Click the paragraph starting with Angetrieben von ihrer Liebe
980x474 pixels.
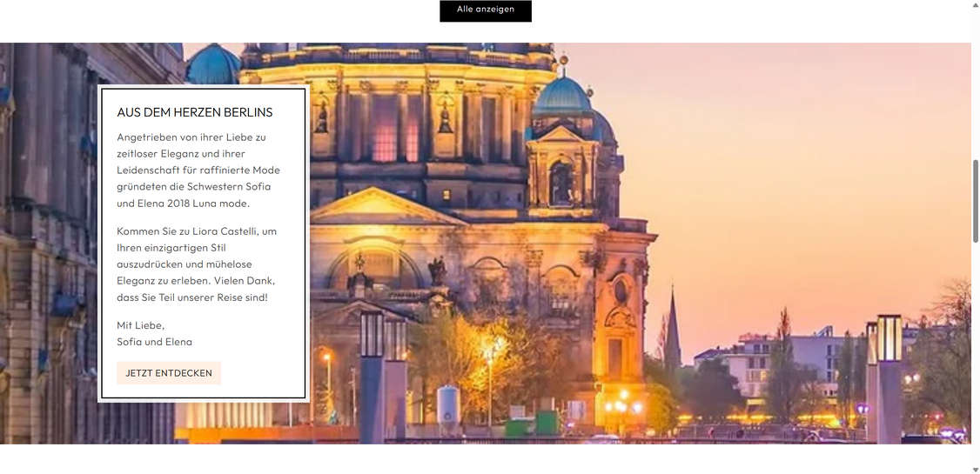198,170
